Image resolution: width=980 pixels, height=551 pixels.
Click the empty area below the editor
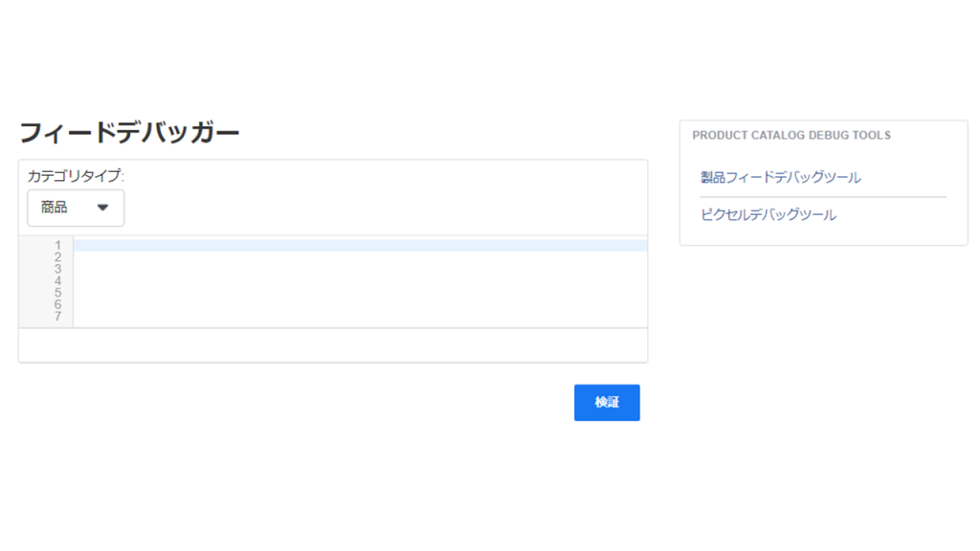pyautogui.click(x=333, y=344)
